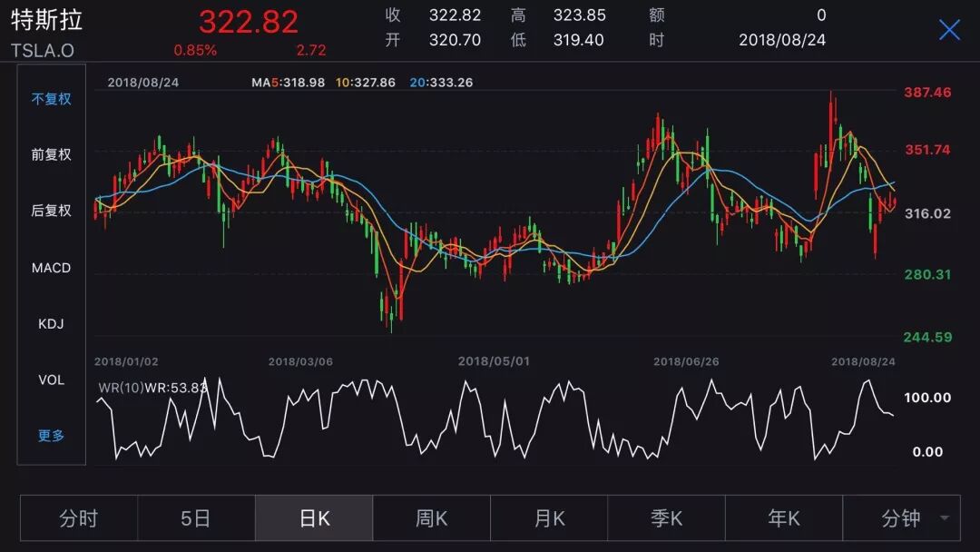Click the 320.70 open price value
The image size is (980, 552).
455,40
